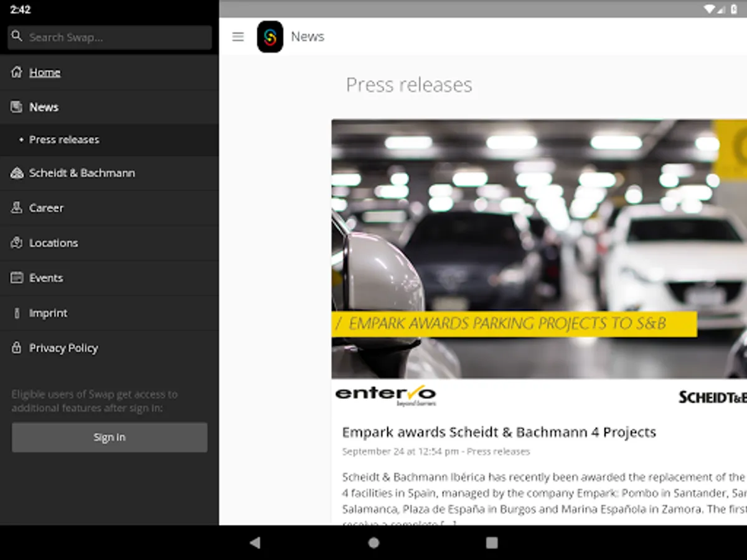Tap the Wi-Fi status bar icon
Image resolution: width=747 pixels, height=560 pixels.
709,9
